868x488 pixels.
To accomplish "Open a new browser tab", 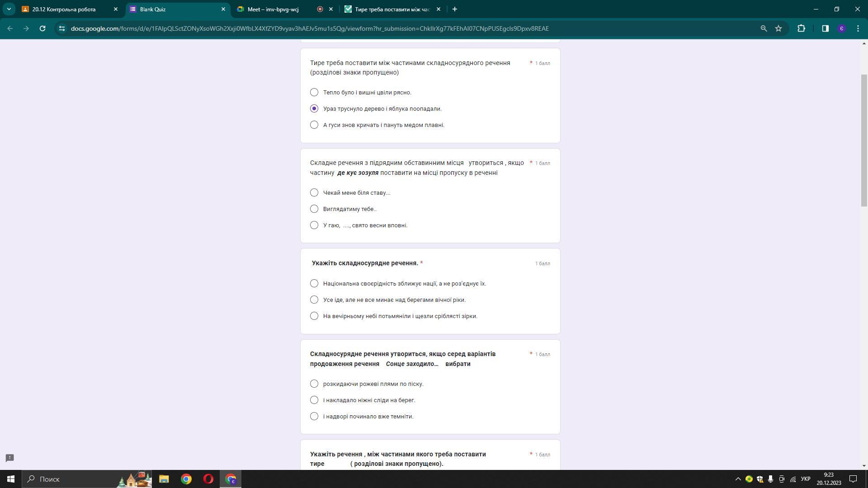I will coord(455,9).
